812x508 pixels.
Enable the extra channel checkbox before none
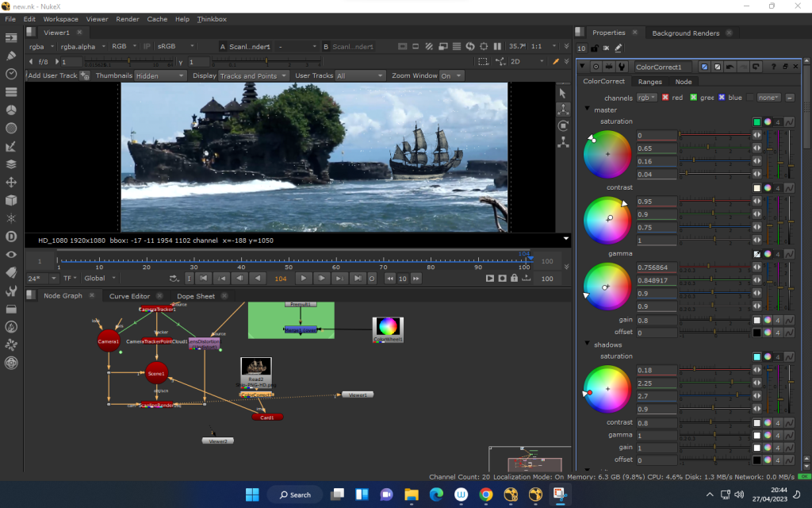tap(750, 98)
